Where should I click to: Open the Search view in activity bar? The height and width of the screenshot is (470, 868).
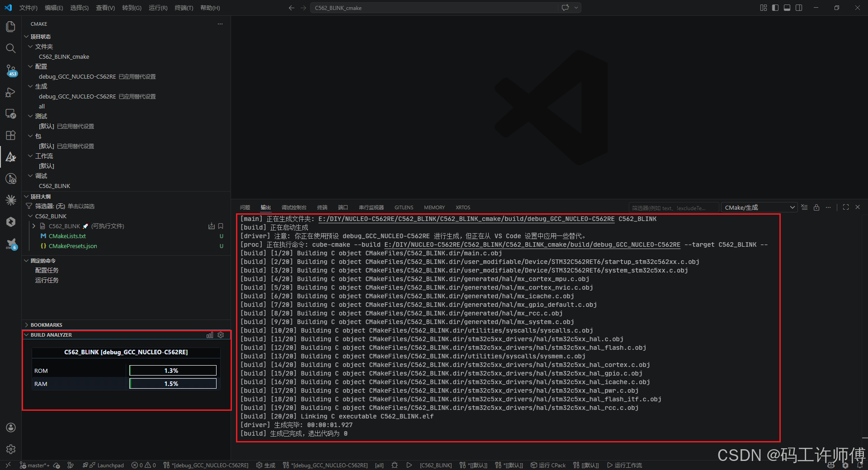point(11,48)
